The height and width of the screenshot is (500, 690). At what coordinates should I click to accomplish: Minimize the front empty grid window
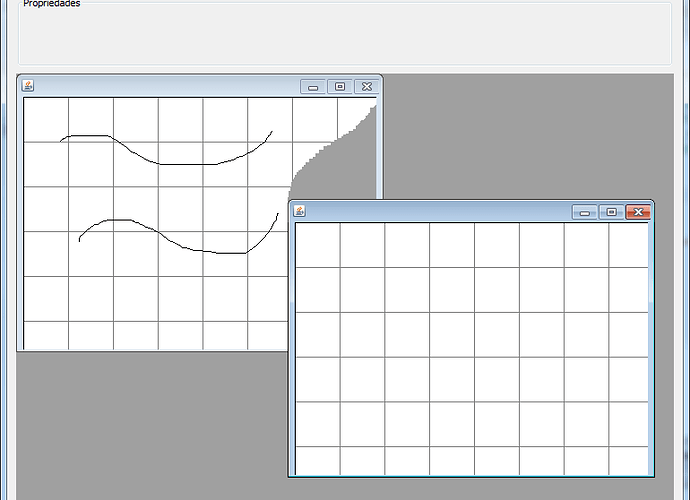click(x=584, y=212)
